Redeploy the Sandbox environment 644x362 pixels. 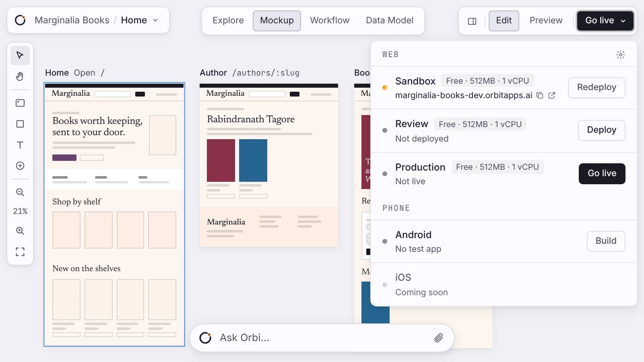coord(597,88)
